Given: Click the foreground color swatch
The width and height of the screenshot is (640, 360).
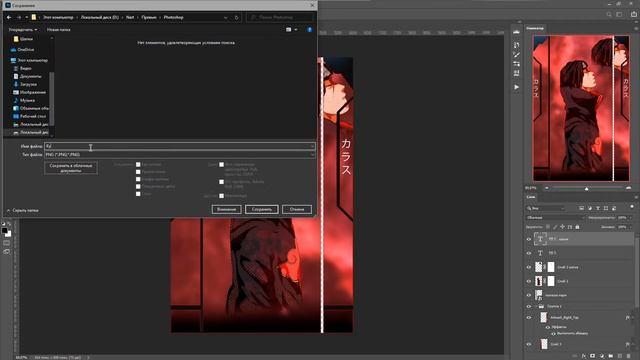Looking at the screenshot, I should pos(4,231).
